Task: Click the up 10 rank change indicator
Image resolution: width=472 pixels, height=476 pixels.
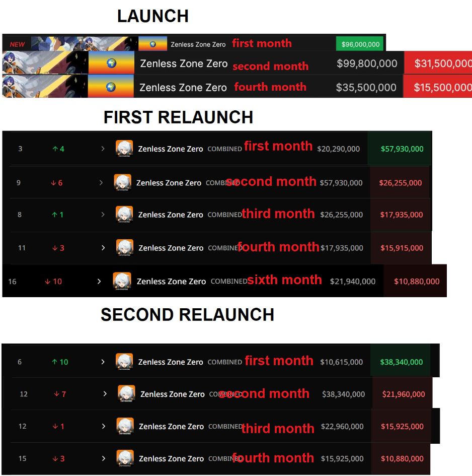Action: (60, 362)
